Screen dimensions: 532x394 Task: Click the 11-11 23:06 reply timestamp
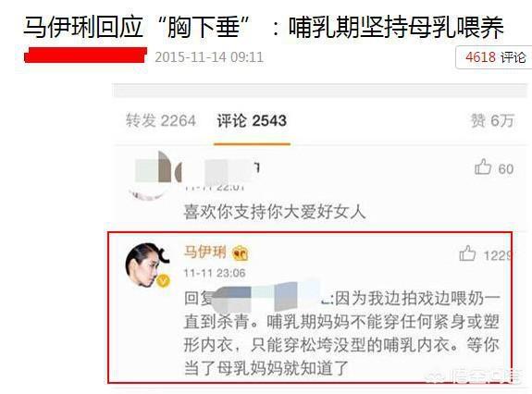[x=215, y=273]
